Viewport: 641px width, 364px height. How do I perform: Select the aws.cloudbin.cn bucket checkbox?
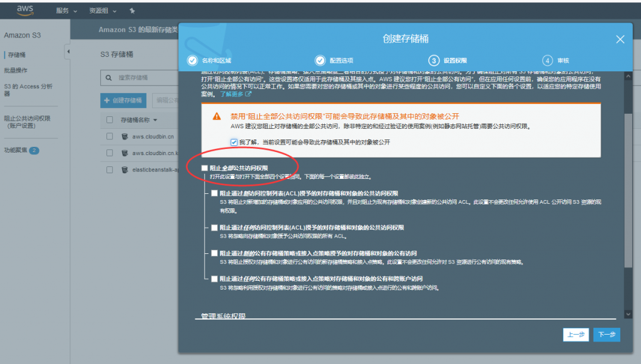point(110,136)
